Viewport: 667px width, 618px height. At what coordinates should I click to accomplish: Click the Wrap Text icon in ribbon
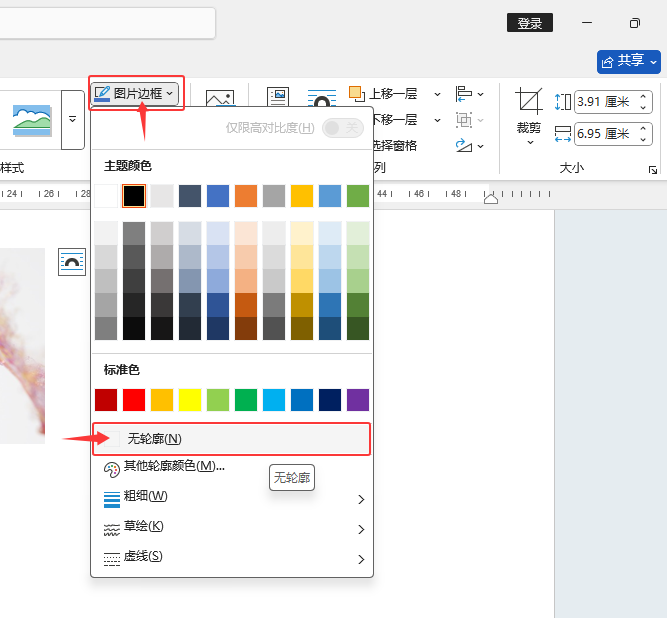point(322,98)
